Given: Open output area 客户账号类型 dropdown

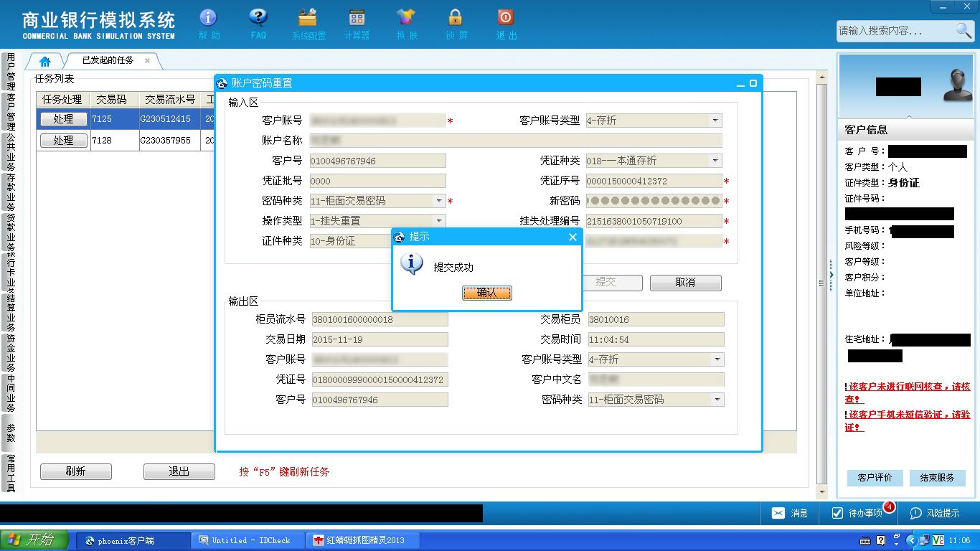Looking at the screenshot, I should (717, 359).
